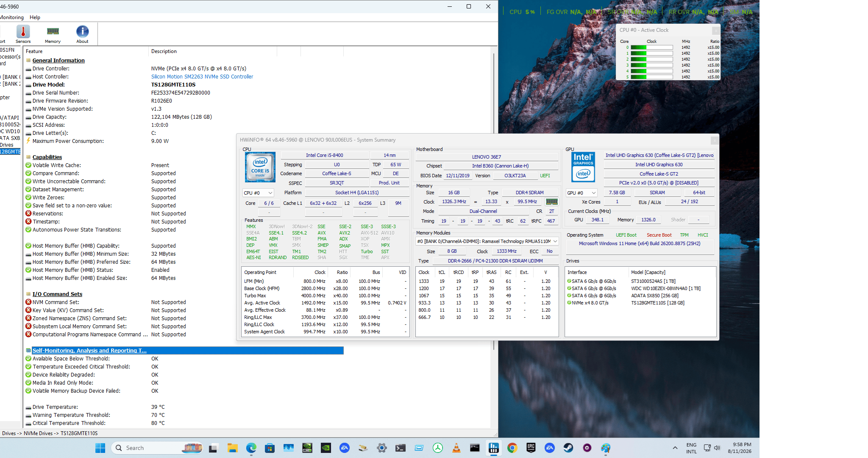Click the LENOVO 36E7 motherboard field

point(487,157)
